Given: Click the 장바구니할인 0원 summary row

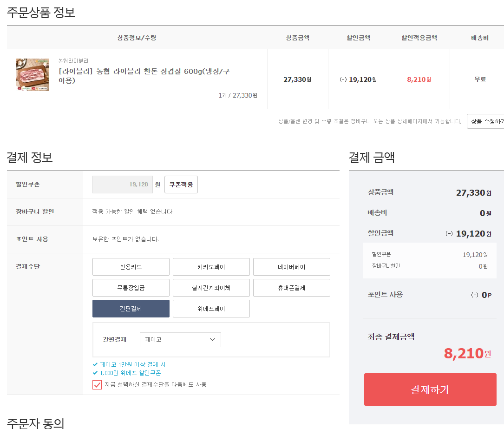Looking at the screenshot, I should coord(430,266).
